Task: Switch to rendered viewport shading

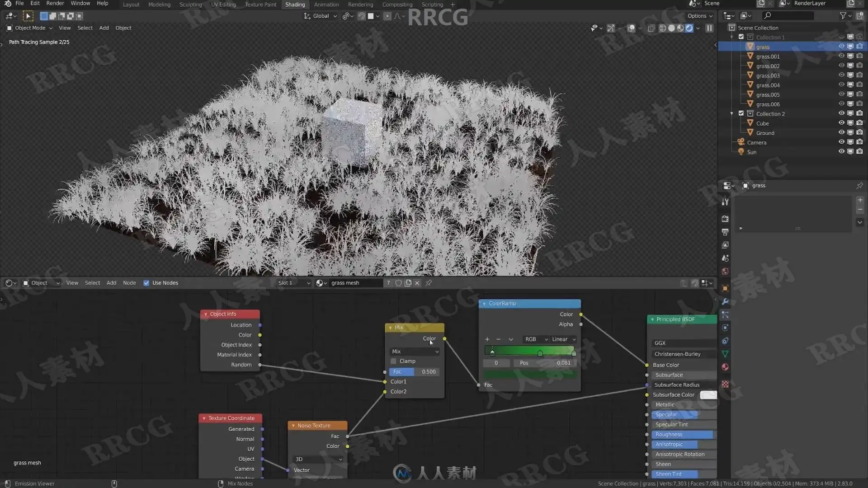Action: (x=689, y=28)
